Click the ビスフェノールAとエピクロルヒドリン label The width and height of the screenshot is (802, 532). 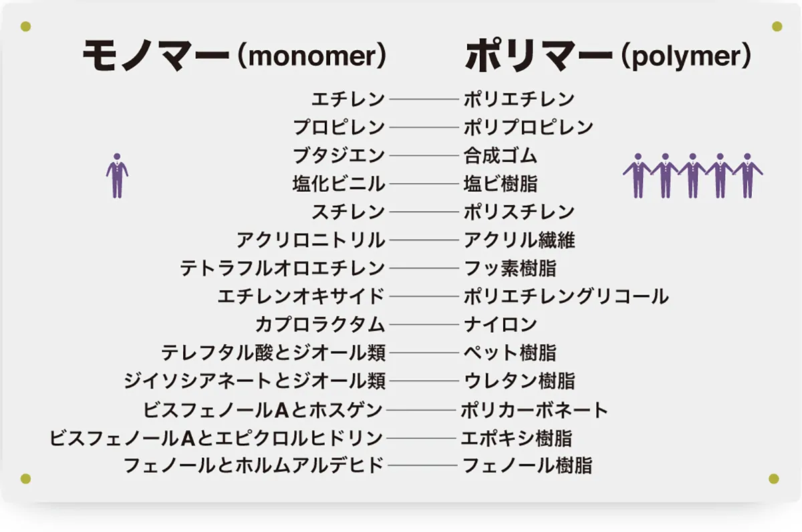(217, 438)
